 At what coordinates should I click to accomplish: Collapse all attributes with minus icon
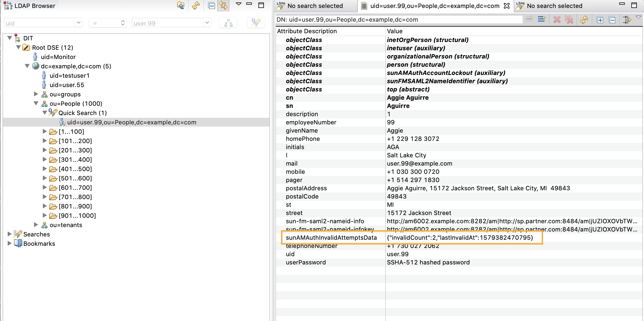(x=612, y=20)
